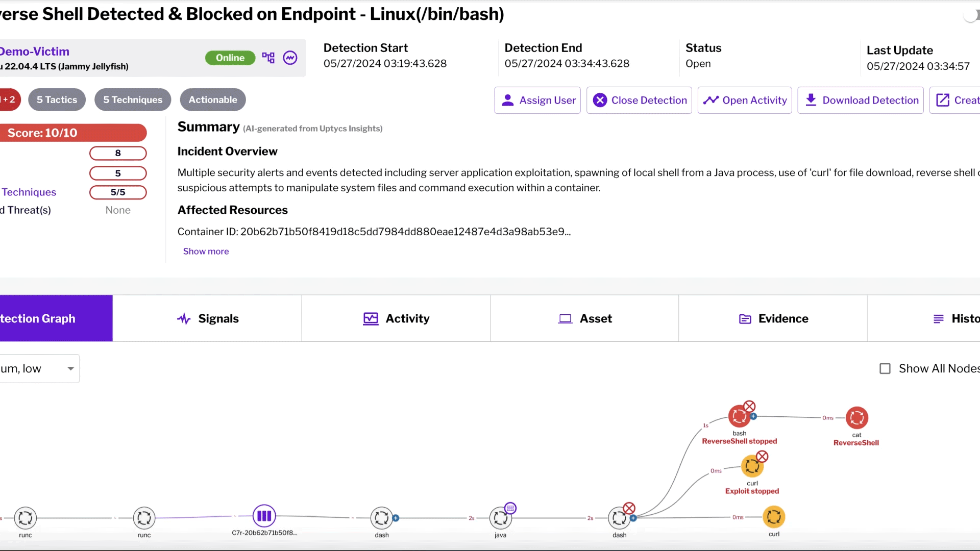Click the Open Activity icon button
The height and width of the screenshot is (551, 980).
click(x=711, y=100)
